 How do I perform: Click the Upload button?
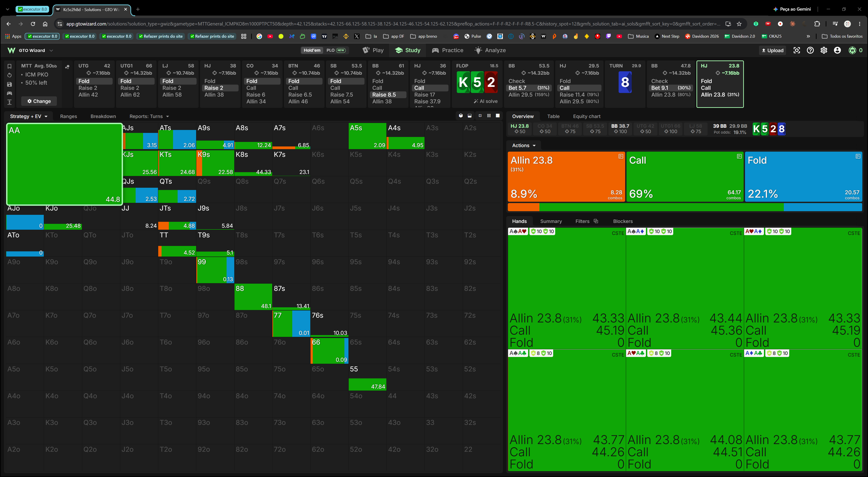[773, 51]
